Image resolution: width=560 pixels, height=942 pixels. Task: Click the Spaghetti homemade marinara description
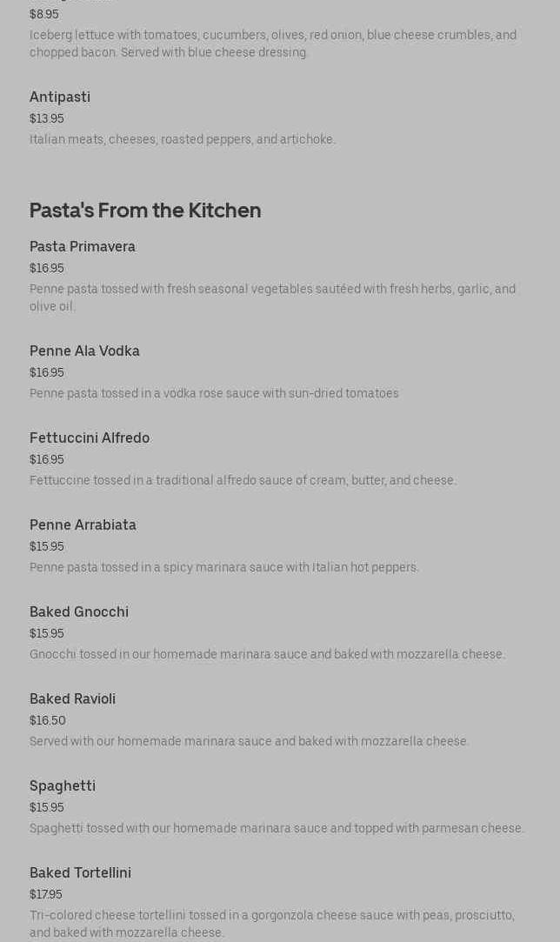277,829
